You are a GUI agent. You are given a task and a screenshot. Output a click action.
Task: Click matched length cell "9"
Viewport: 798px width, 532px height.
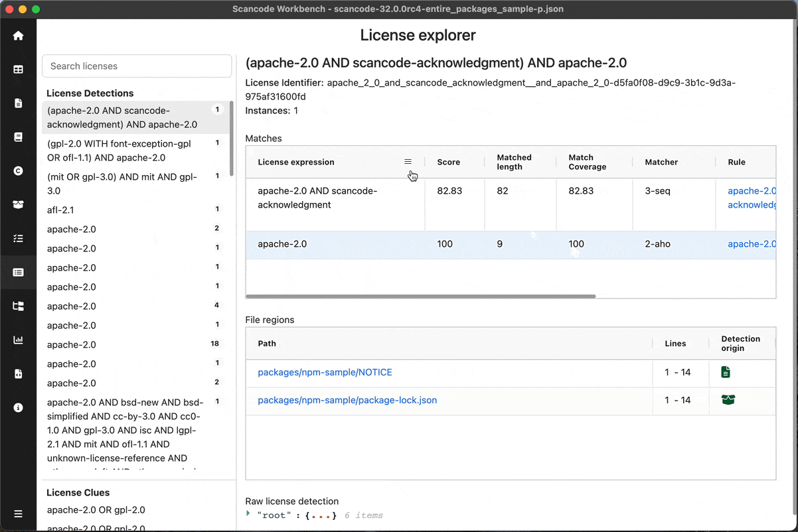(520, 244)
